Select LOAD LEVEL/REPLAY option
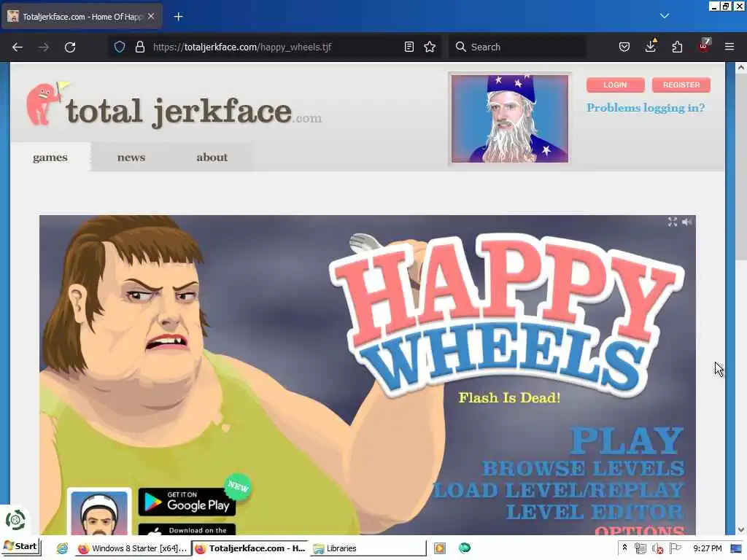747x560 pixels. coord(559,490)
